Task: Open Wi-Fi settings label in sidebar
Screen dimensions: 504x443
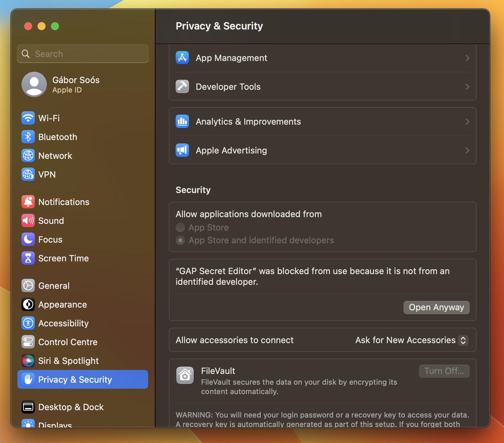Action: [49, 118]
